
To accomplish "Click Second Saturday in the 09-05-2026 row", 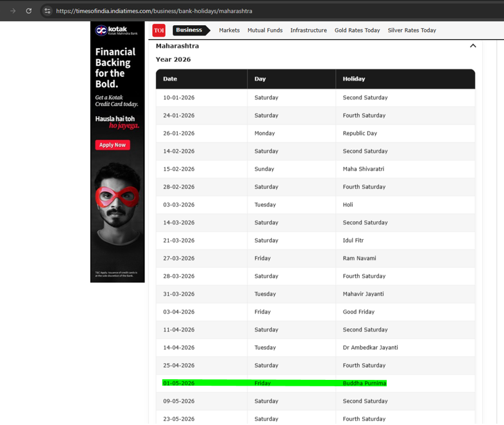I will pyautogui.click(x=365, y=401).
